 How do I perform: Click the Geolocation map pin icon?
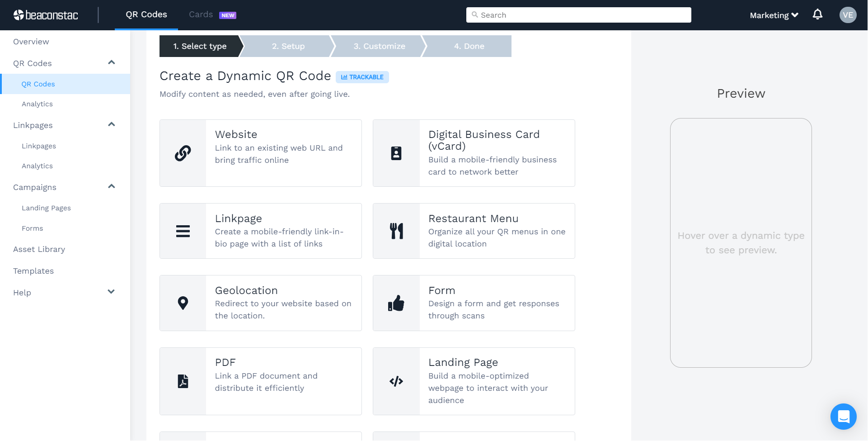click(183, 303)
